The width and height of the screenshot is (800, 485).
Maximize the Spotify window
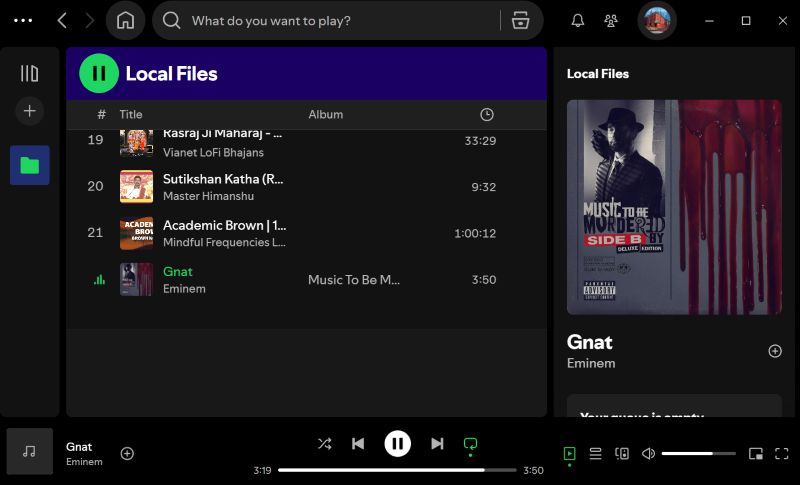click(x=746, y=20)
